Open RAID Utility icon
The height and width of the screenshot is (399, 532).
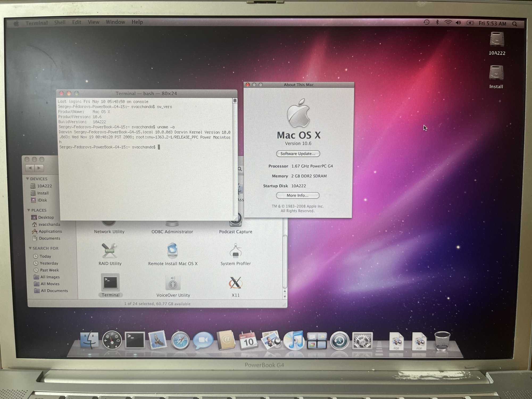(109, 251)
